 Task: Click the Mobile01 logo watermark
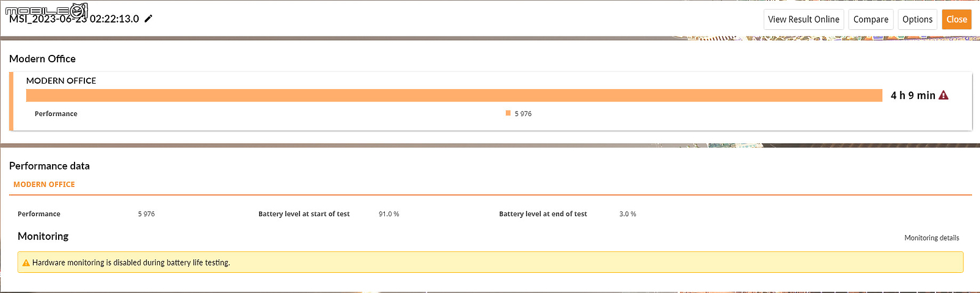[x=46, y=10]
